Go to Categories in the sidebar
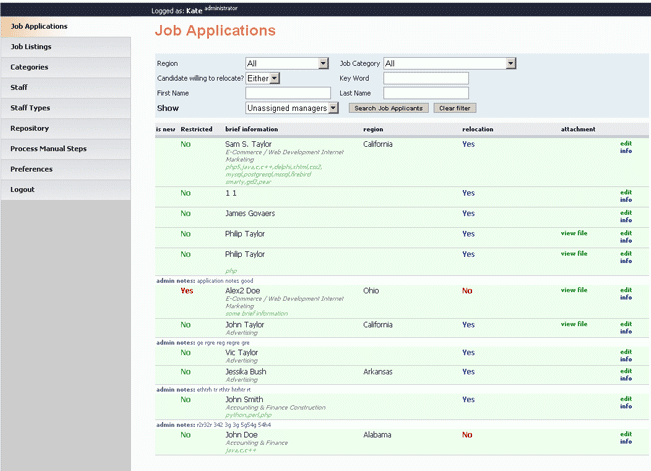Screen dimensions: 651x471 pos(65,67)
